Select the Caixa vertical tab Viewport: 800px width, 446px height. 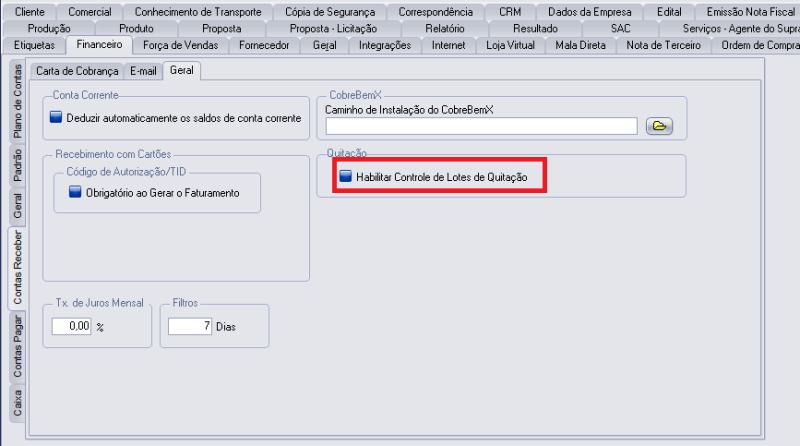[17, 402]
